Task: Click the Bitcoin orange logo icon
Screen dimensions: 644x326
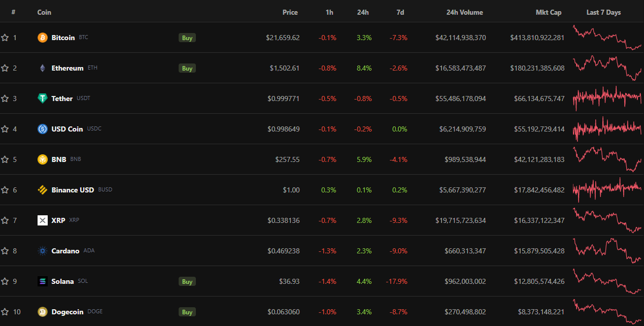Action: 43,38
